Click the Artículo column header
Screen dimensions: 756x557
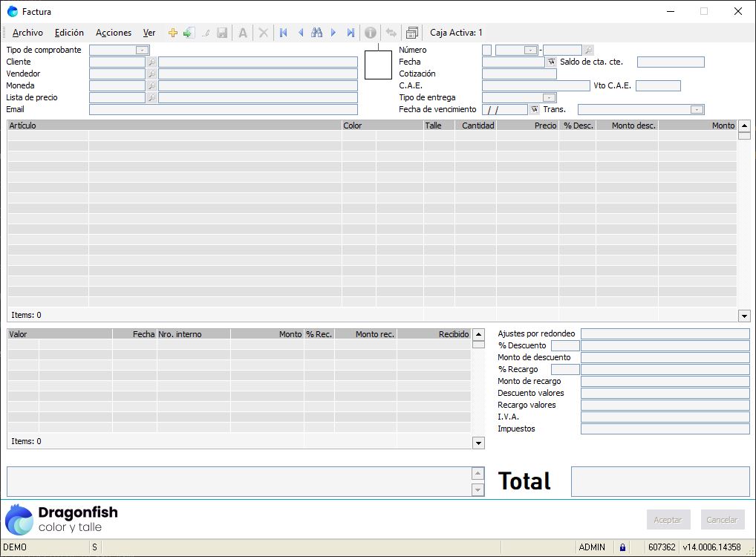175,126
